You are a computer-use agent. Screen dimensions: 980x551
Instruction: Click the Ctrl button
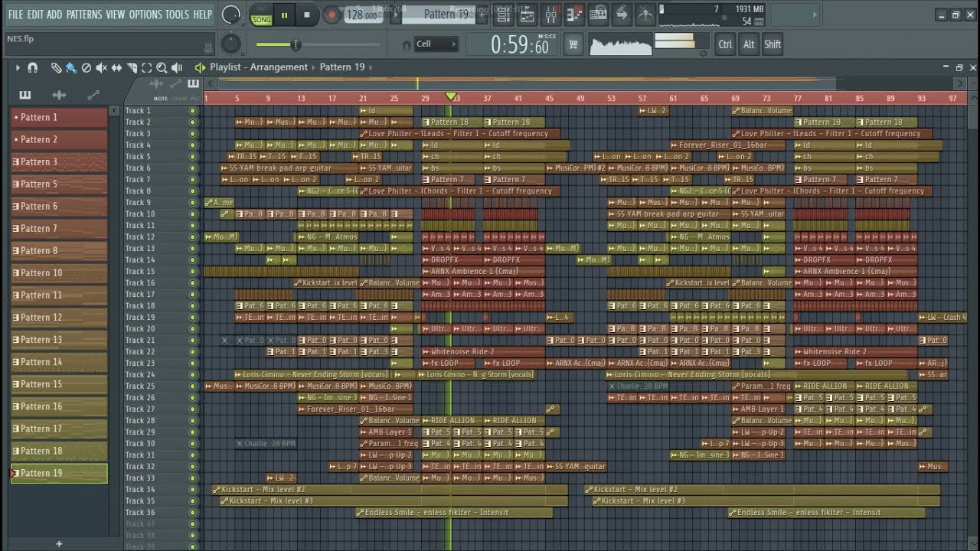pyautogui.click(x=725, y=44)
